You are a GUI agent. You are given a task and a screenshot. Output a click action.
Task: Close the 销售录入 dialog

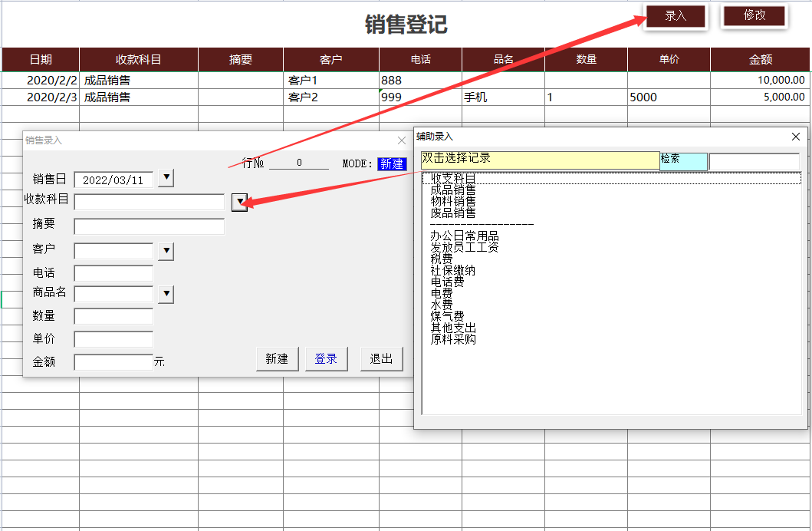pyautogui.click(x=401, y=140)
